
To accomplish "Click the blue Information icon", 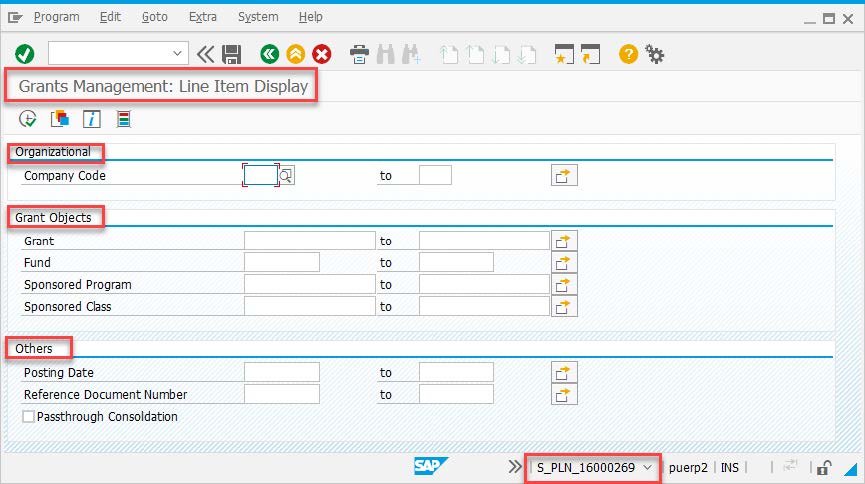I will click(92, 119).
